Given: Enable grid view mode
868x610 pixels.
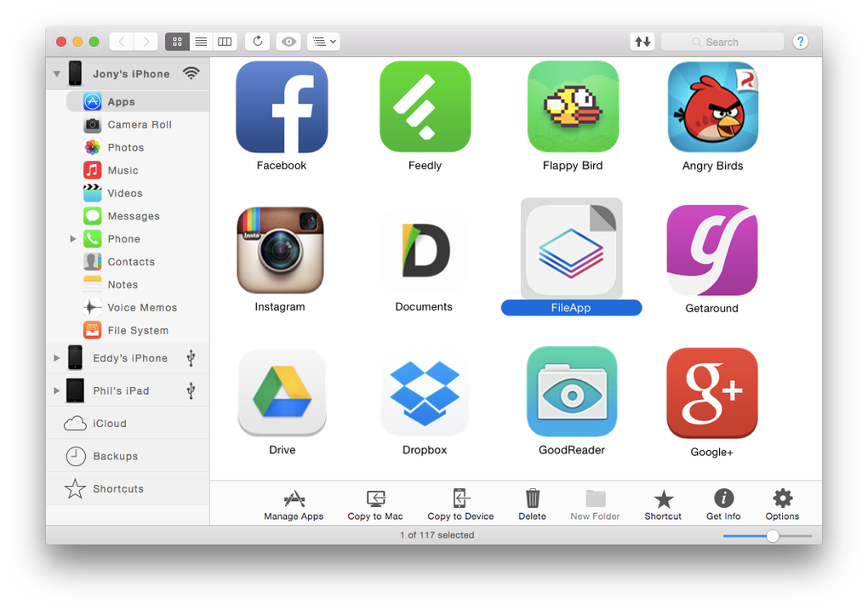Looking at the screenshot, I should [177, 41].
